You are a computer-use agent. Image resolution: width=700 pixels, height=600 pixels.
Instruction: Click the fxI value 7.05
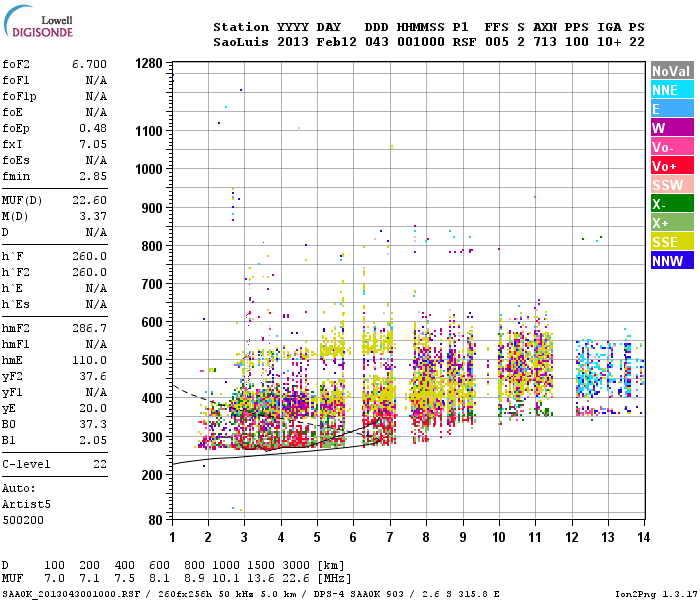point(93,144)
